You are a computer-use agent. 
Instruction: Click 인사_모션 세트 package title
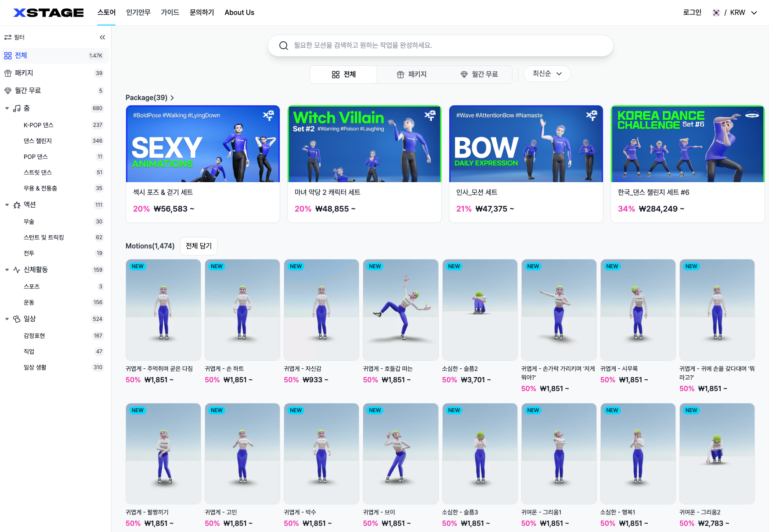477,192
